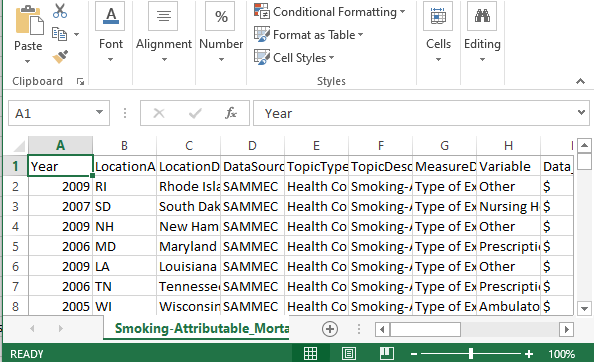Open zoom dialog via 100% label
The height and width of the screenshot is (362, 594).
pyautogui.click(x=561, y=354)
